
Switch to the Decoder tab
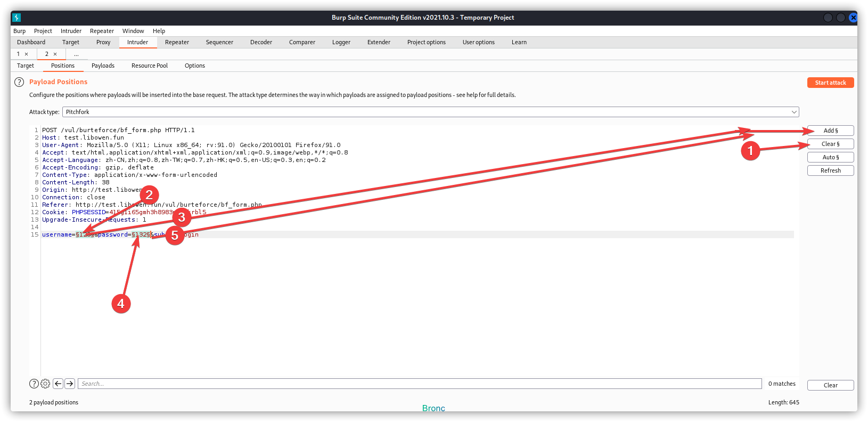(x=261, y=42)
